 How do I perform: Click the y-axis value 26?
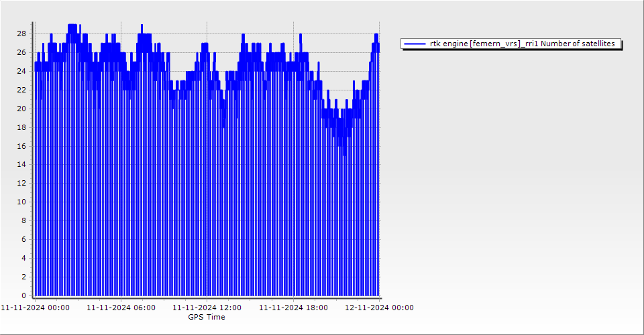click(x=21, y=52)
